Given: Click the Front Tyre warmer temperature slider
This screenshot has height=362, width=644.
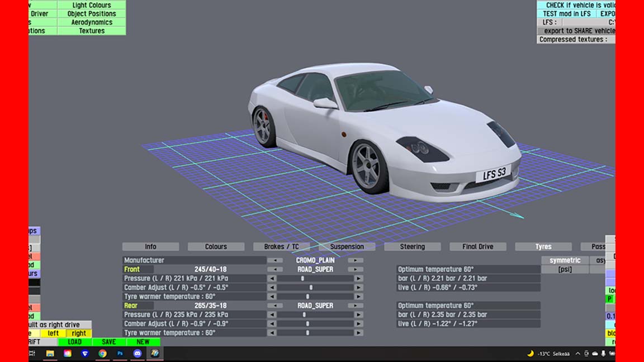Looking at the screenshot, I should (x=307, y=296).
